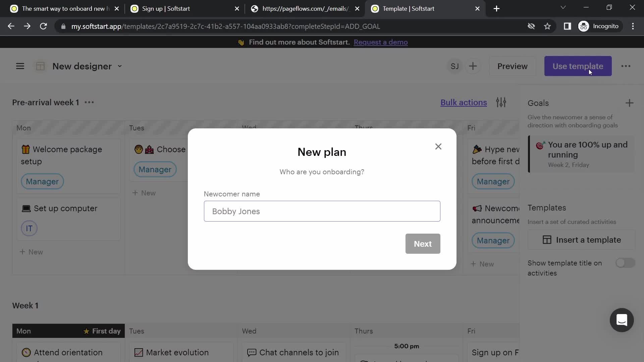
Task: Open a new browser tab
Action: tap(496, 9)
